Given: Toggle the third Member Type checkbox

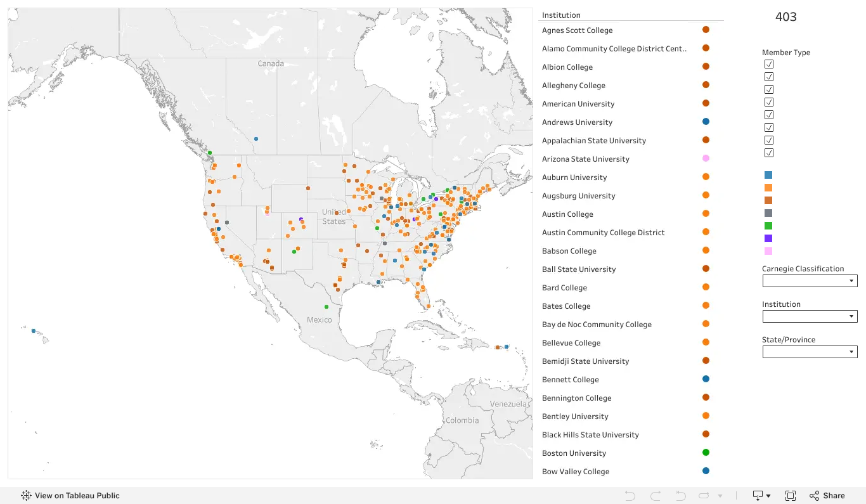Looking at the screenshot, I should pos(769,89).
